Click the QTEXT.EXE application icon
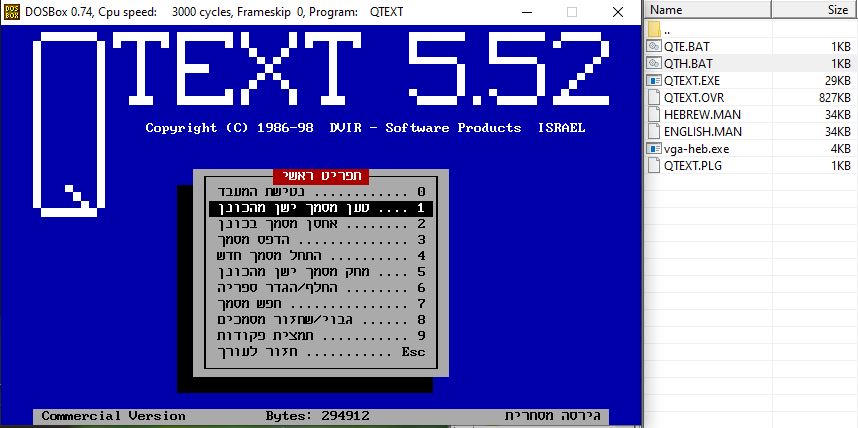Viewport: 858px width, 428px height. pos(653,81)
